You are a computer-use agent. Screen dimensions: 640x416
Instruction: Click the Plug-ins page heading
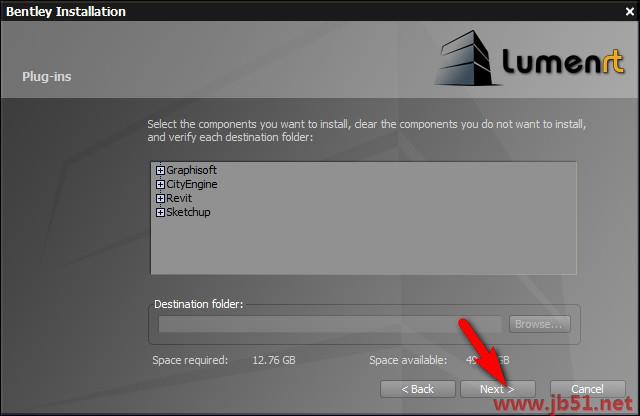(x=47, y=77)
